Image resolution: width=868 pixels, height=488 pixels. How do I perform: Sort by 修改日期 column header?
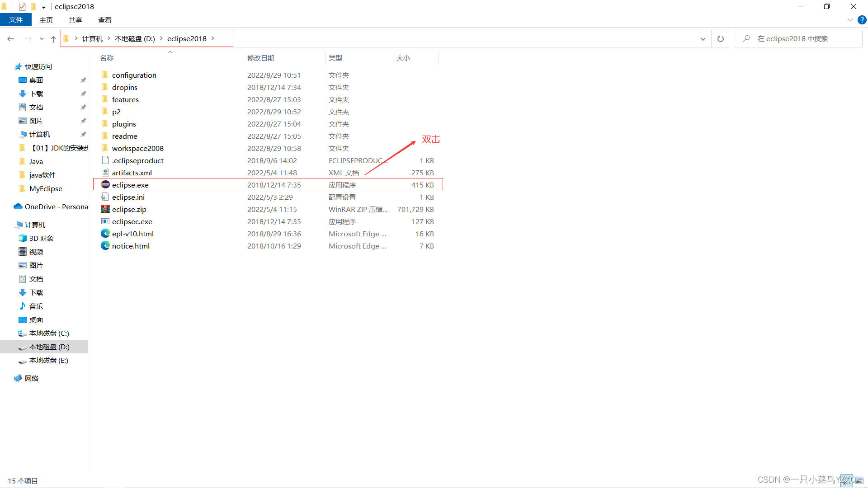tap(261, 58)
